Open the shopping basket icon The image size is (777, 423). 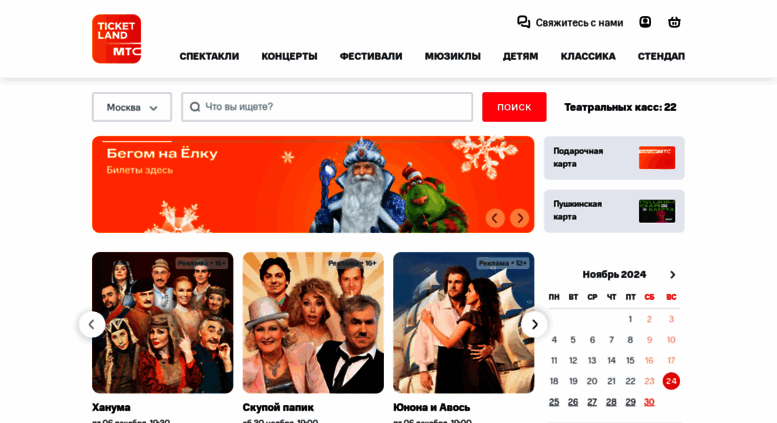(674, 22)
